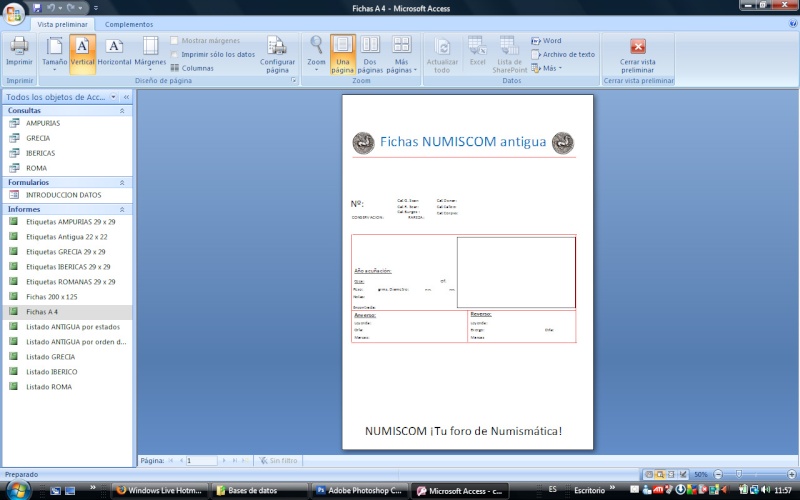Open the Más páginas dropdown
The width and height of the screenshot is (800, 500).
pos(402,54)
